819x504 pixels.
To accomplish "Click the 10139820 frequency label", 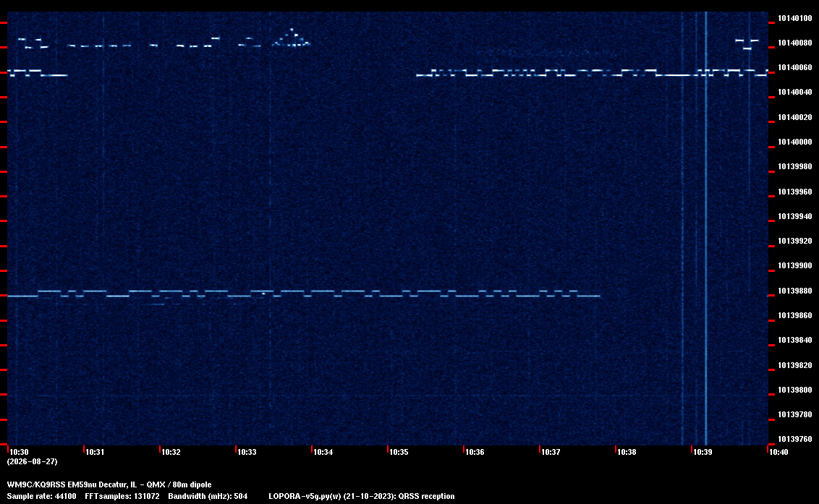I will click(795, 365).
